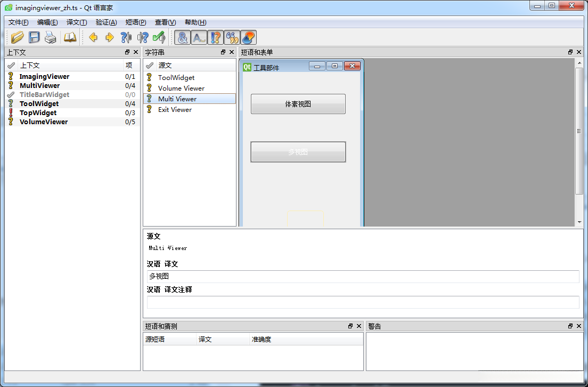The image size is (588, 387).
Task: Toggle status mark beside ToolWidget string
Action: point(149,77)
